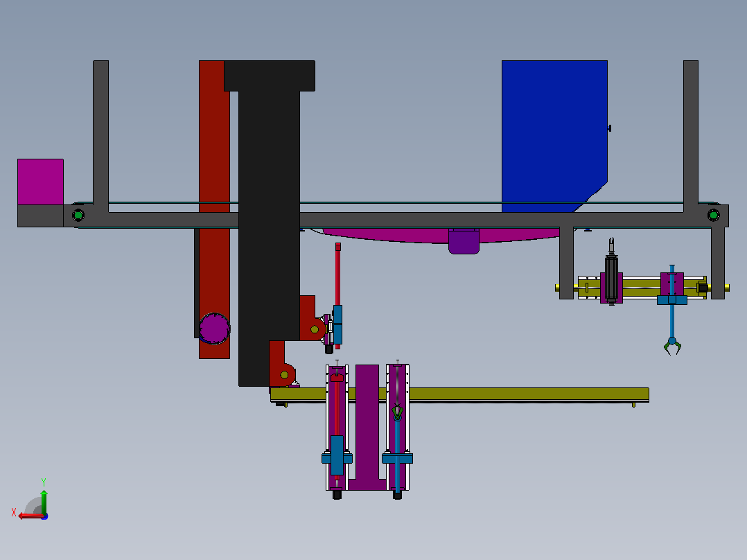The width and height of the screenshot is (747, 560).
Task: Select the green gripper claw
Action: pyautogui.click(x=672, y=347)
